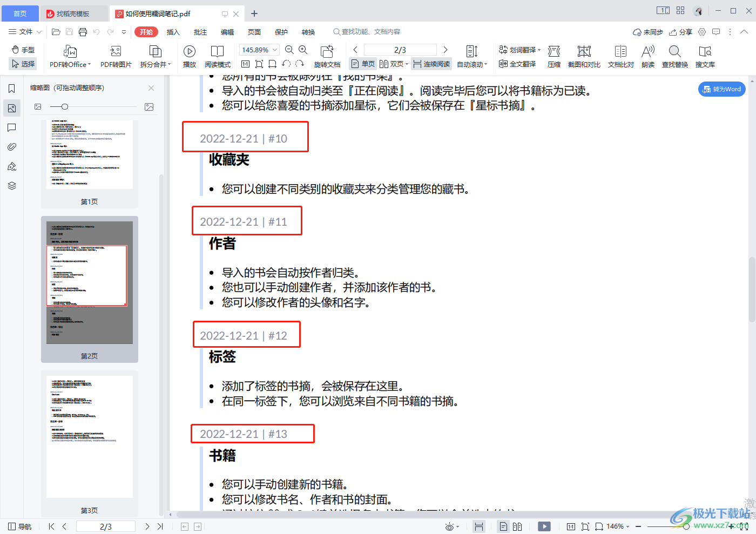Go to the 首页 home tab
This screenshot has height=534, width=756.
pyautogui.click(x=20, y=13)
